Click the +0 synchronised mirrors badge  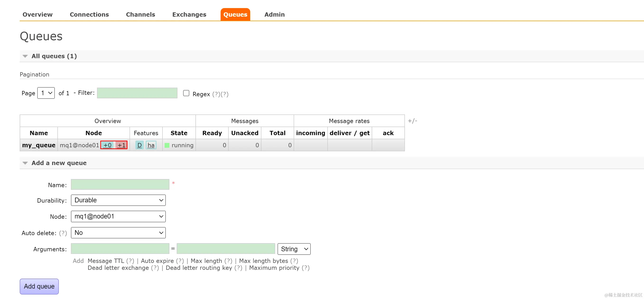click(107, 145)
